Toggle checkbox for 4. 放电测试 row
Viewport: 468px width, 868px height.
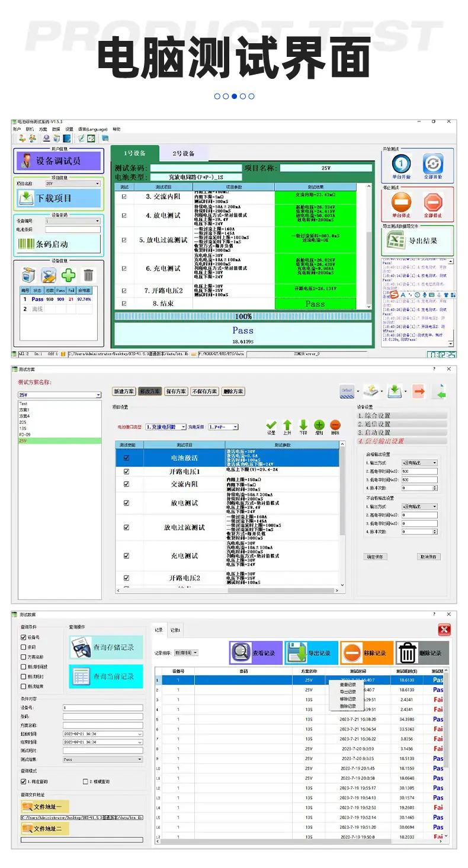click(124, 216)
